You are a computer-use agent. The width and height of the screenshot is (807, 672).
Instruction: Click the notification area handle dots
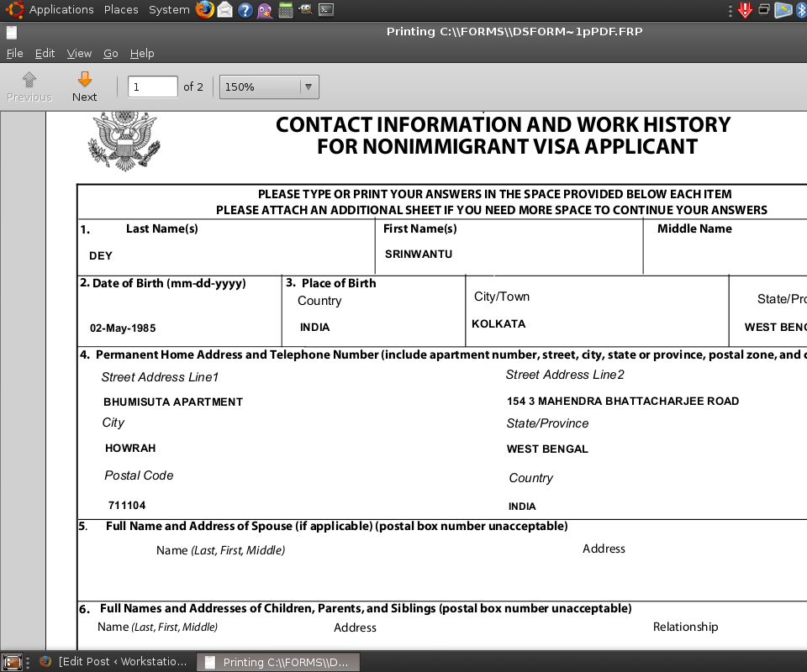[731, 11]
